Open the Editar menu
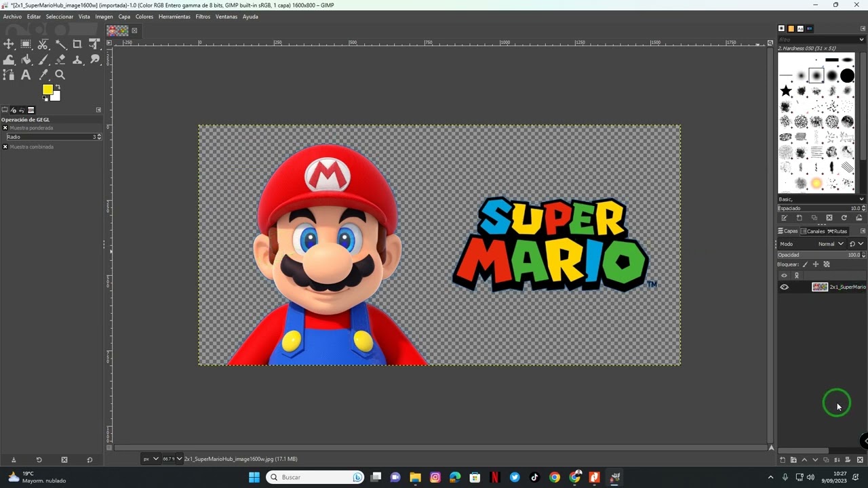Image resolution: width=868 pixels, height=488 pixels. 34,16
